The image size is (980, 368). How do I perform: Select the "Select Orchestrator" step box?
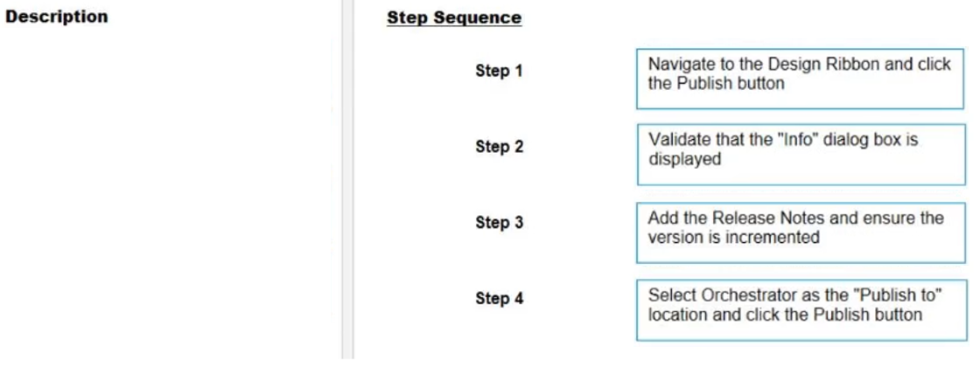point(801,310)
